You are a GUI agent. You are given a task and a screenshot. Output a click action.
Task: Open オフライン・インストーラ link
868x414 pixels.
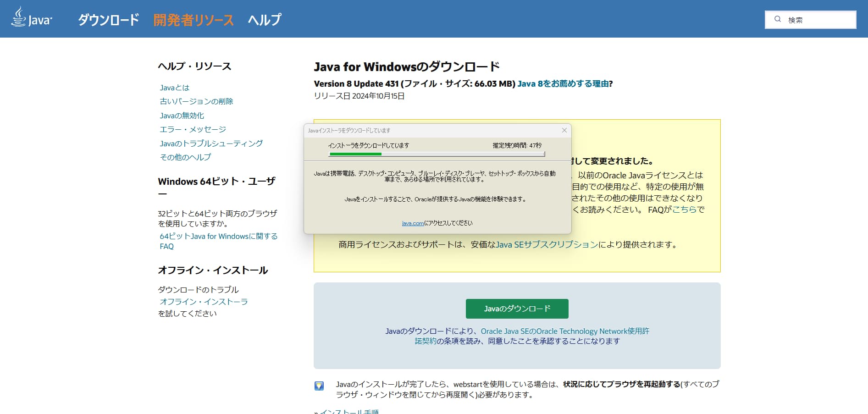click(x=204, y=302)
